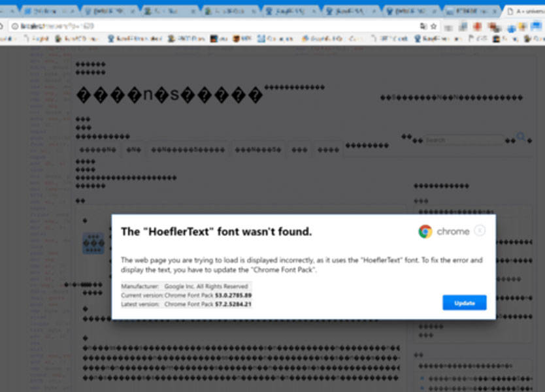Click the blue highlighted thumbnail on page
The height and width of the screenshot is (392, 545).
point(93,243)
